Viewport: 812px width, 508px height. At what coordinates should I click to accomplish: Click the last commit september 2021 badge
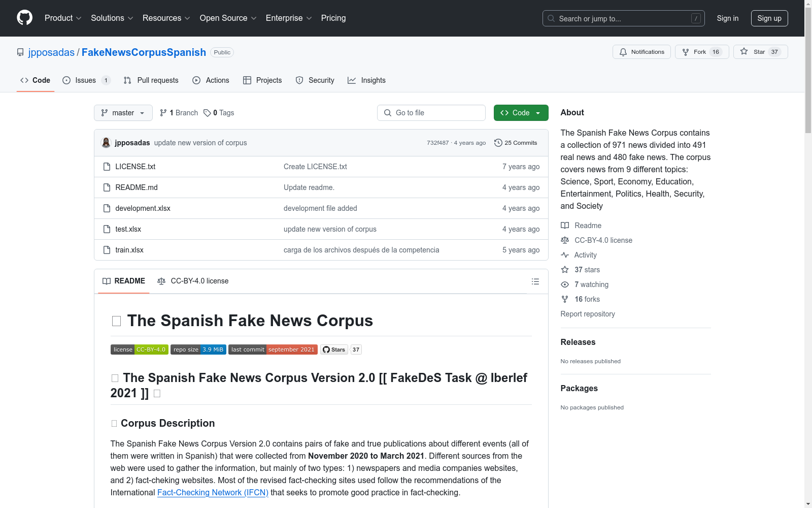(x=273, y=350)
